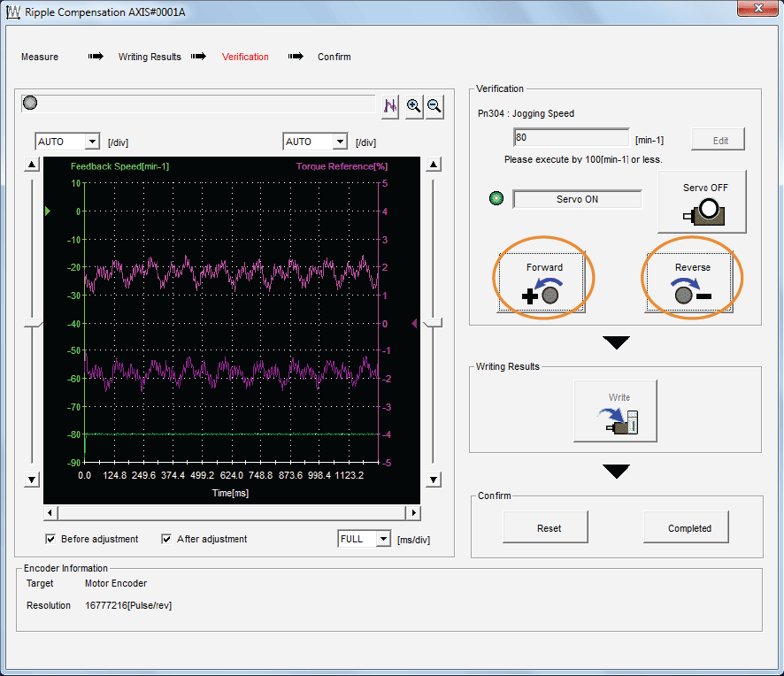Zoom in on the graph
The image size is (784, 676).
pyautogui.click(x=413, y=105)
